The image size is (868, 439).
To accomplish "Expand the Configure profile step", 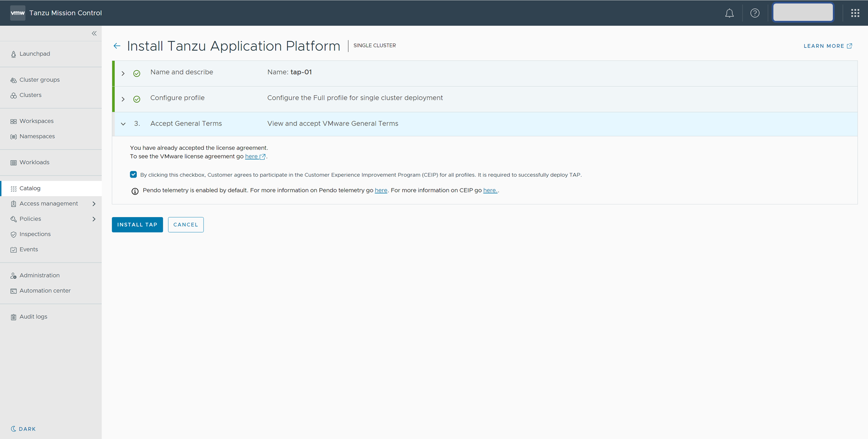I will (123, 99).
